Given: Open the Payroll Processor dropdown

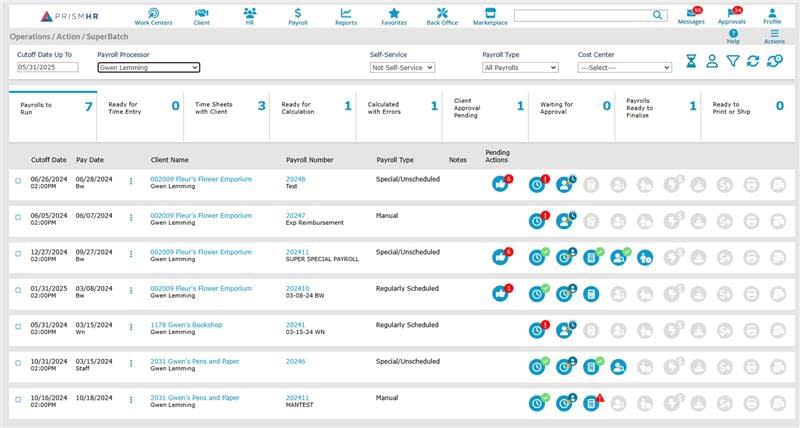Looking at the screenshot, I should (149, 68).
